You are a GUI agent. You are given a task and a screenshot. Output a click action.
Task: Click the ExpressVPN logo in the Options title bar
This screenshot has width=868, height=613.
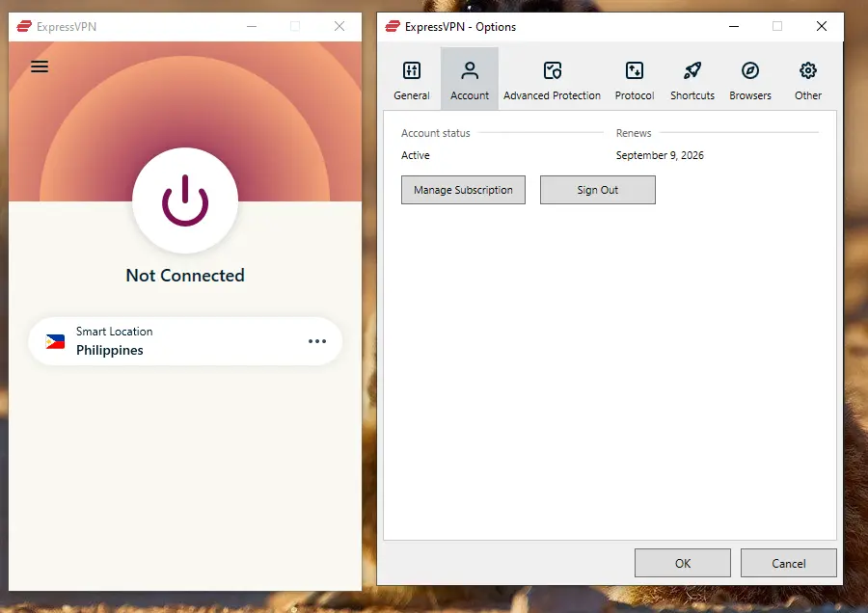click(x=393, y=26)
